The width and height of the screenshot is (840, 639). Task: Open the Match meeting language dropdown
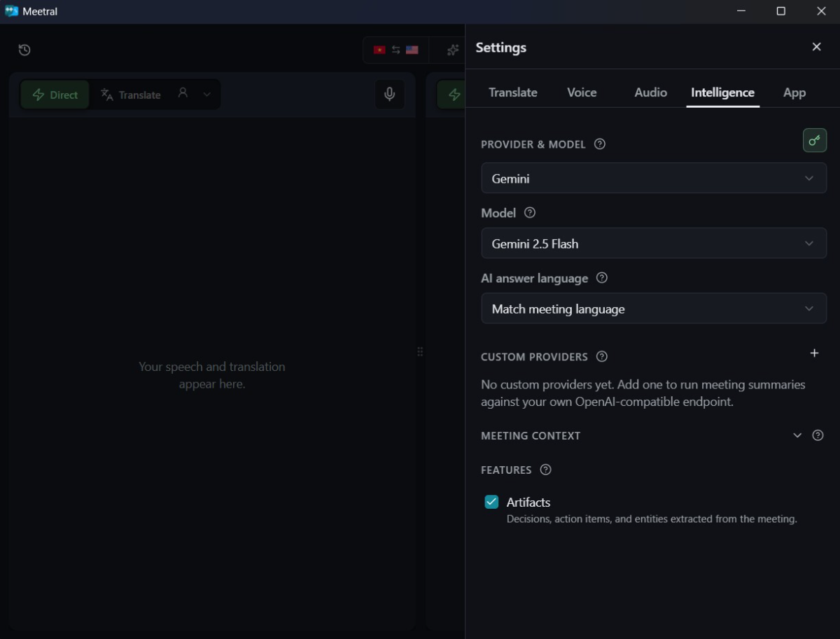tap(654, 309)
